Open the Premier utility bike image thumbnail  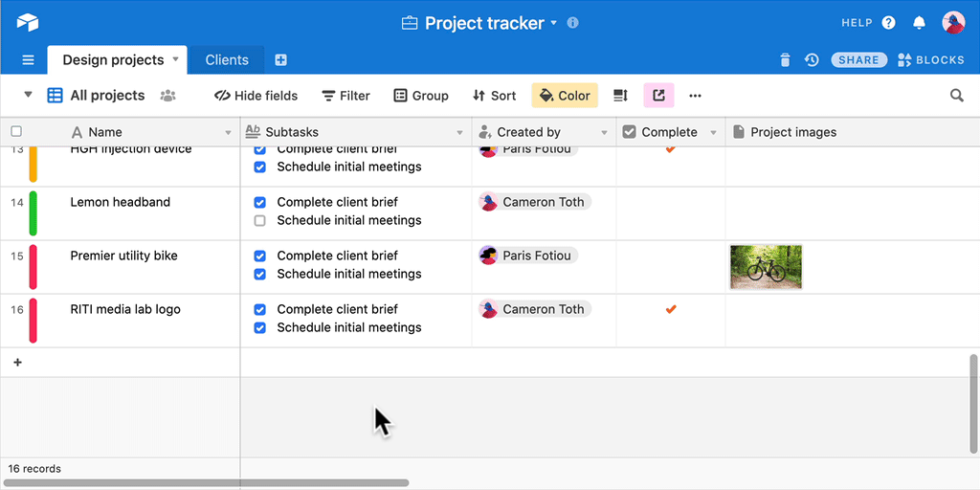(x=766, y=267)
